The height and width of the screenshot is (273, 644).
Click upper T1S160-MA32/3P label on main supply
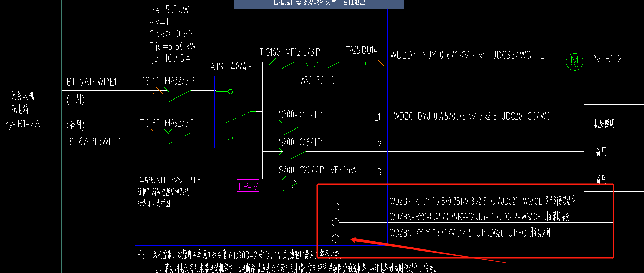pos(167,81)
